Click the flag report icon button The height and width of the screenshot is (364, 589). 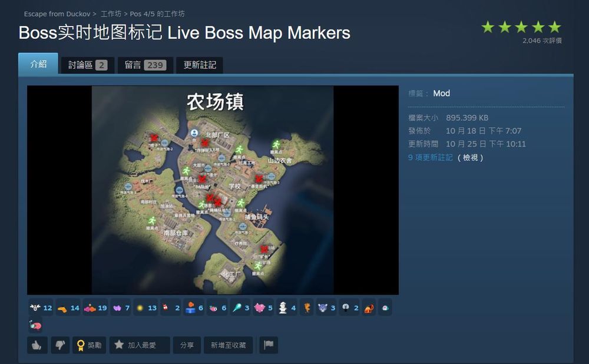[x=269, y=345]
